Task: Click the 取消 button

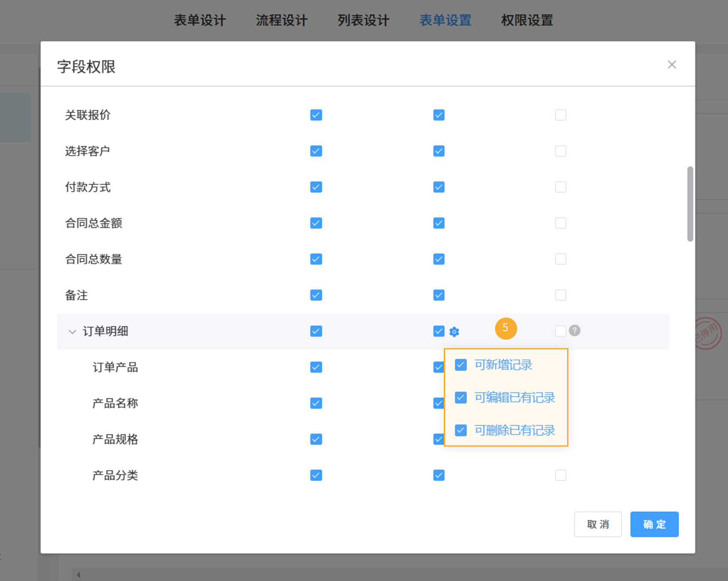Action: 598,524
